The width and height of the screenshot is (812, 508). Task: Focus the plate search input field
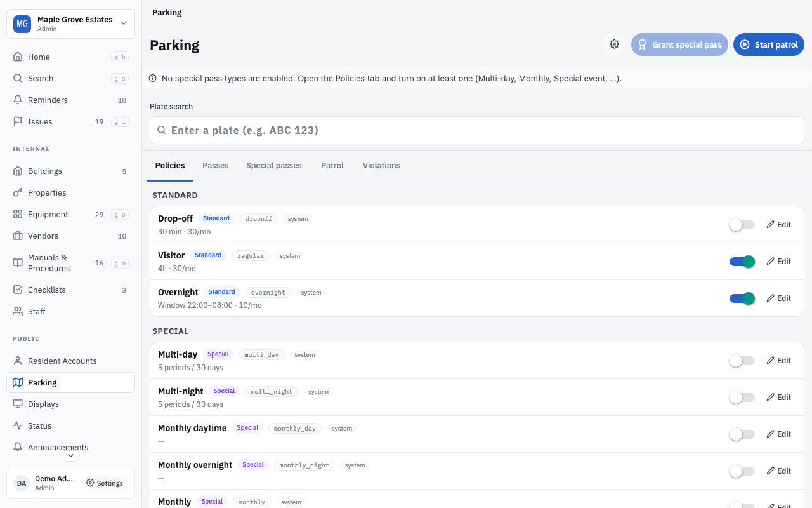477,130
